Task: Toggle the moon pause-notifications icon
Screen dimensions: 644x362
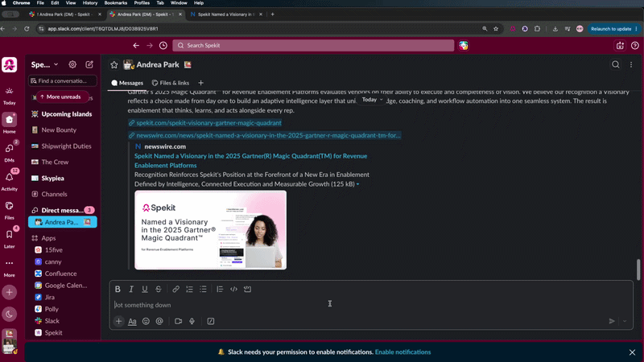Action: (x=9, y=315)
